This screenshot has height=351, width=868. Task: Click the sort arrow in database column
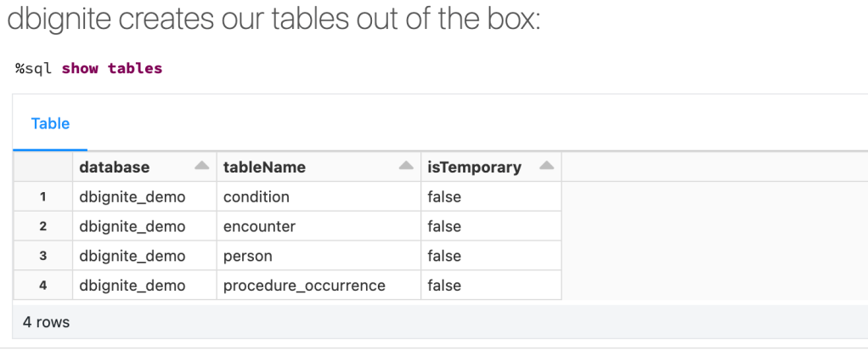coord(202,167)
